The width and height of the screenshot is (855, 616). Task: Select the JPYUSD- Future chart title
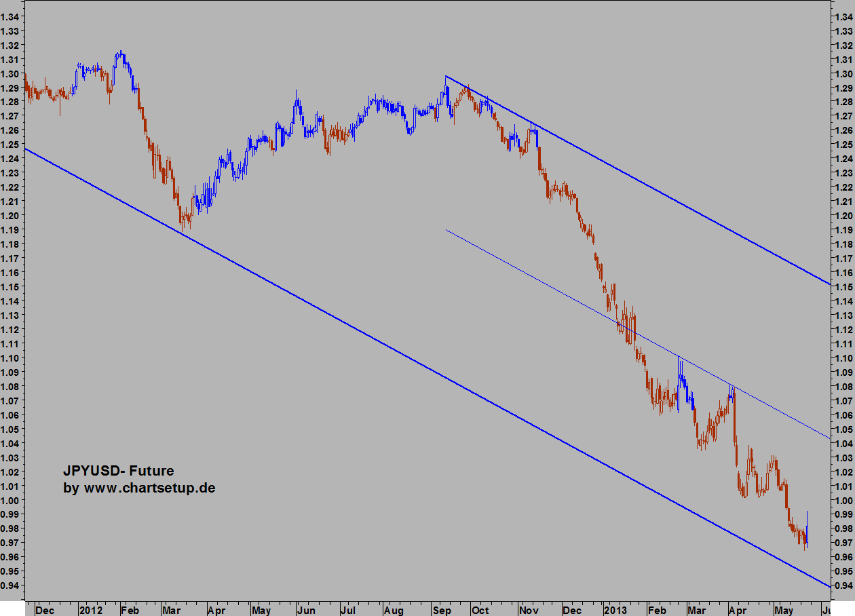(119, 471)
